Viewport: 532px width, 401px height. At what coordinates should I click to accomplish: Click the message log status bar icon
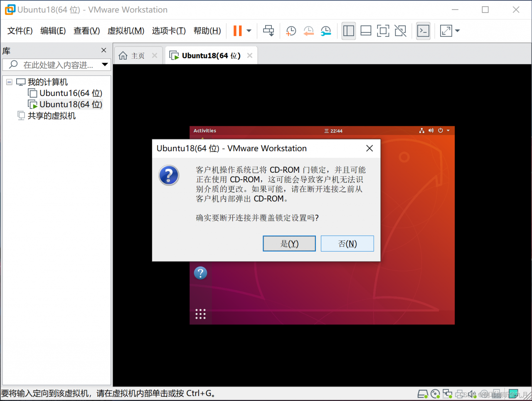514,394
